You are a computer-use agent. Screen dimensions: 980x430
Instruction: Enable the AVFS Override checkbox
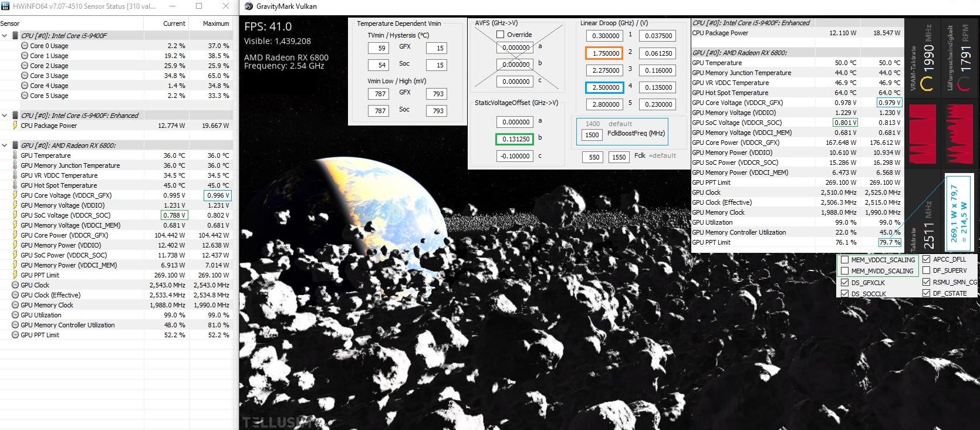(x=500, y=35)
